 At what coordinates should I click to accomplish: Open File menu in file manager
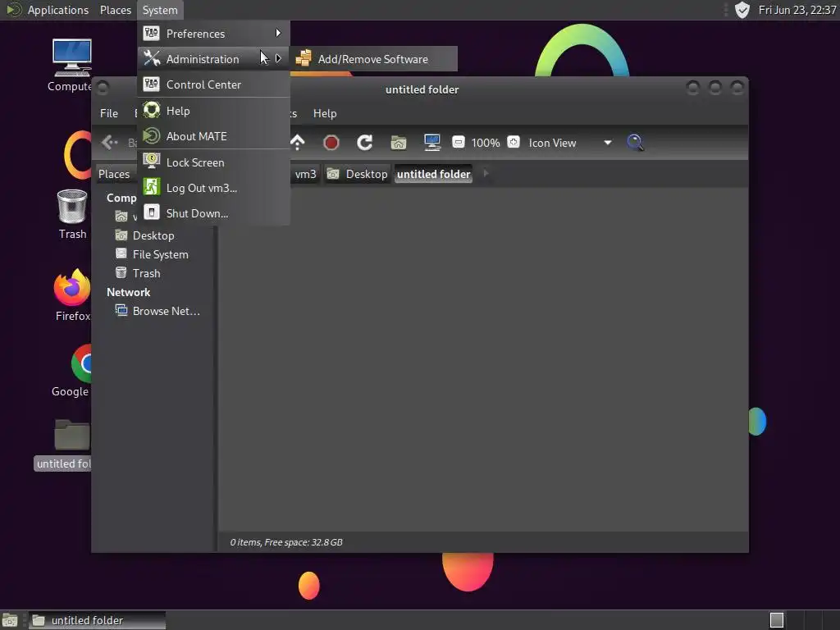pyautogui.click(x=109, y=113)
